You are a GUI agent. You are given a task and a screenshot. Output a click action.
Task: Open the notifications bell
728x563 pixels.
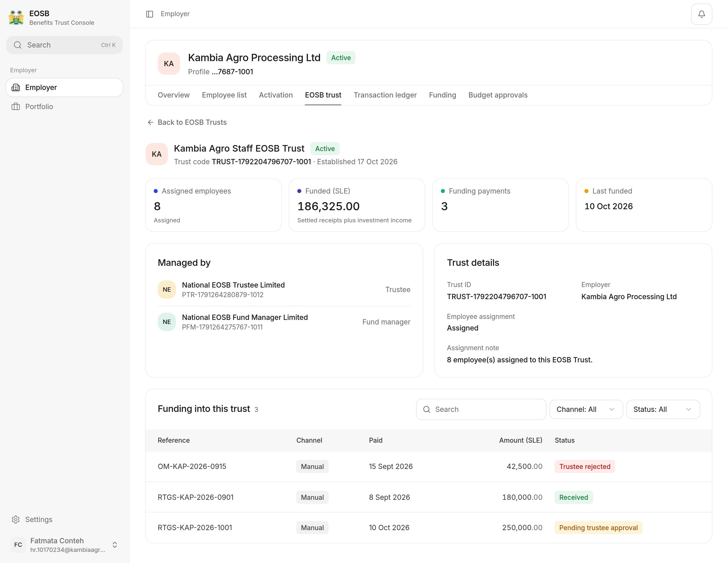coord(701,14)
